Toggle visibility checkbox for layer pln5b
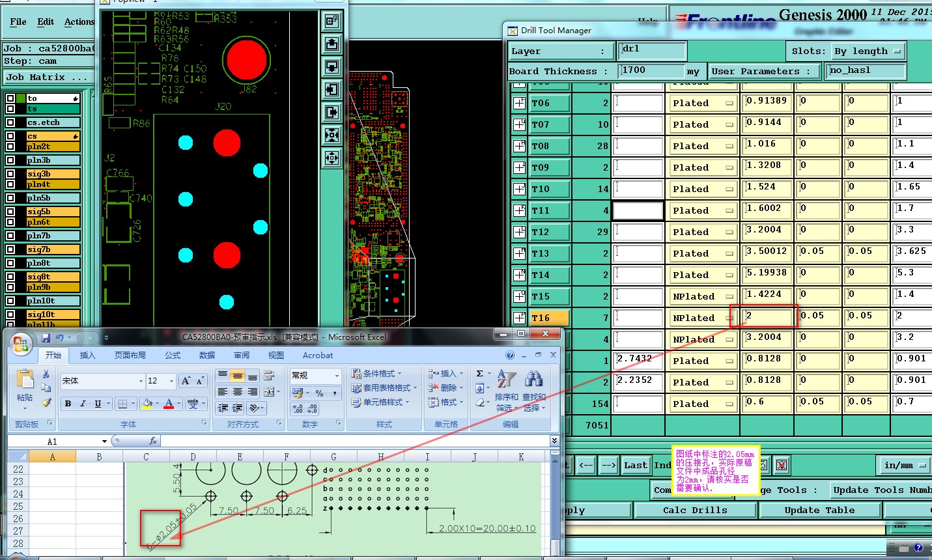This screenshot has width=932, height=560. pos(10,198)
